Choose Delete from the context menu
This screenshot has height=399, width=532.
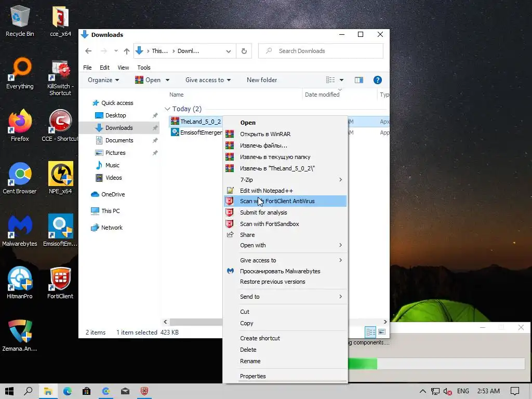coord(286,350)
